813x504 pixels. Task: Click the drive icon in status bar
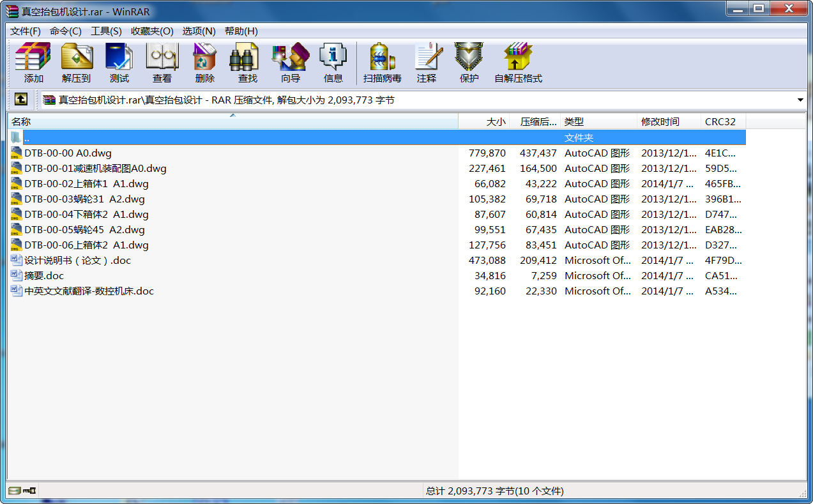click(x=15, y=491)
